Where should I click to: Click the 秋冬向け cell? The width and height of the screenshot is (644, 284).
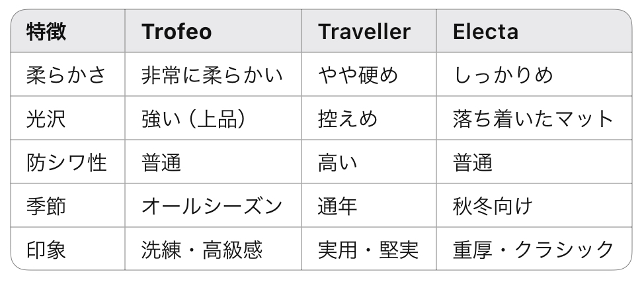click(x=493, y=207)
